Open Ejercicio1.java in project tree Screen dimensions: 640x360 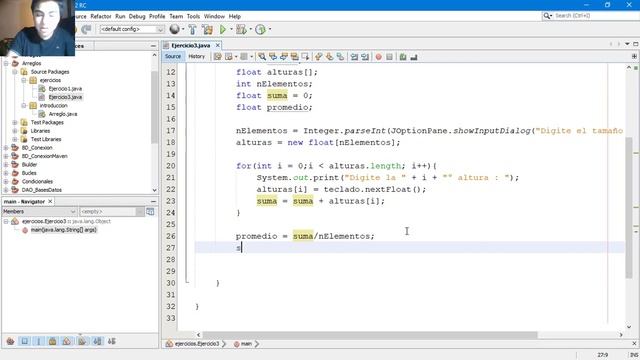click(65, 89)
